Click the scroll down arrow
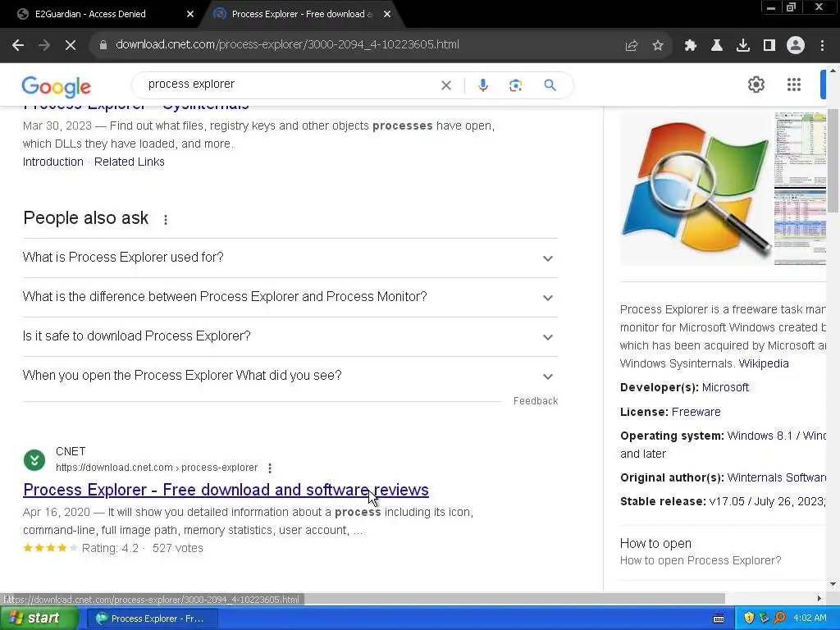Screen dimensions: 840x630 (833, 584)
